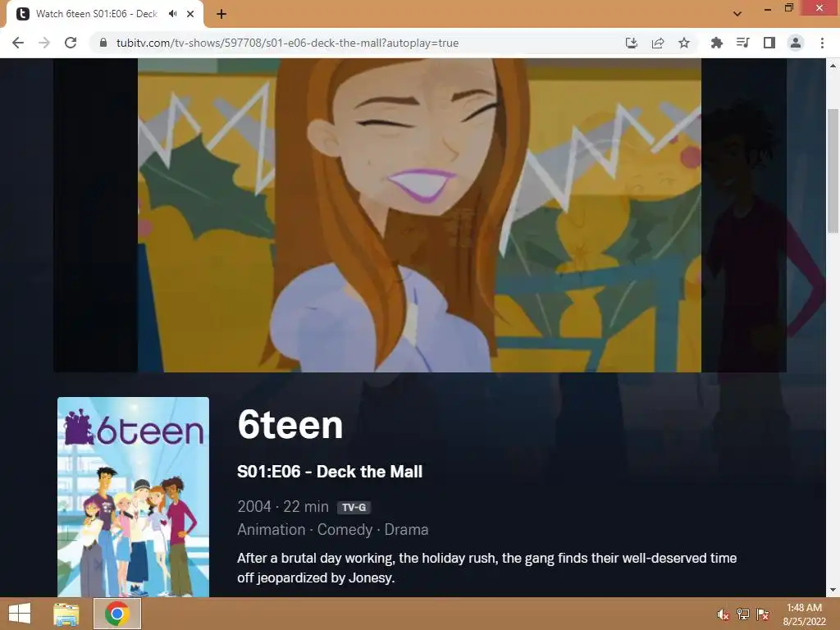
Task: Close the Watch 6teen tab
Action: (190, 14)
